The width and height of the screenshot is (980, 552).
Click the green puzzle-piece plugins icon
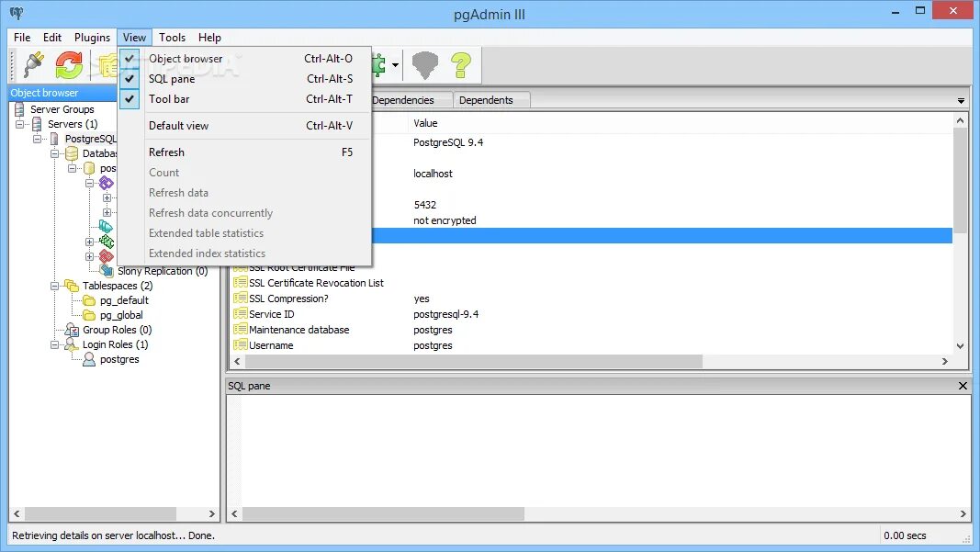[378, 64]
